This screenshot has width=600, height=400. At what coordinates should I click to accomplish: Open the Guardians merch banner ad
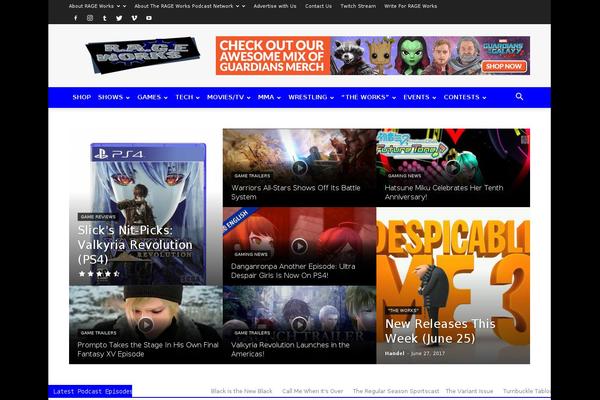[373, 56]
